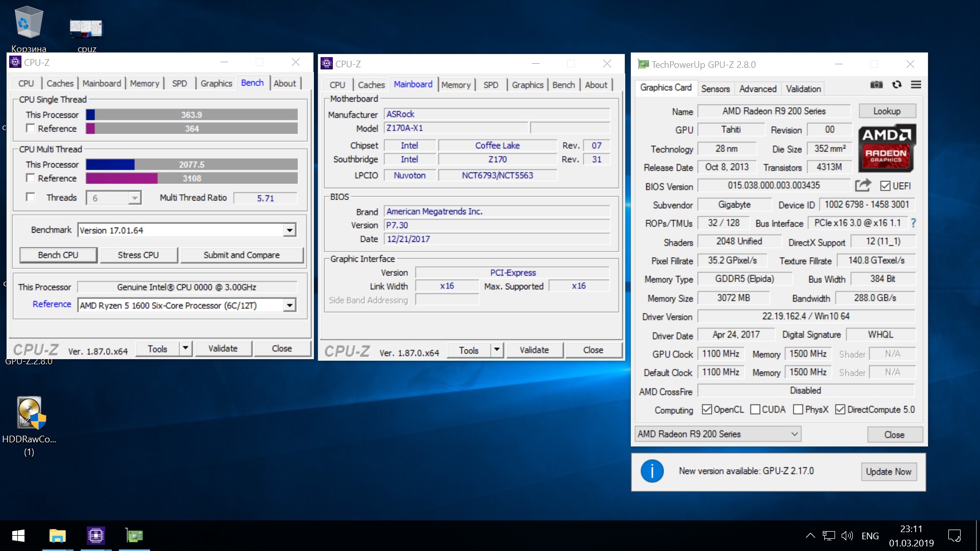The width and height of the screenshot is (980, 551).
Task: Click the BIOS export share icon
Action: coord(863,185)
